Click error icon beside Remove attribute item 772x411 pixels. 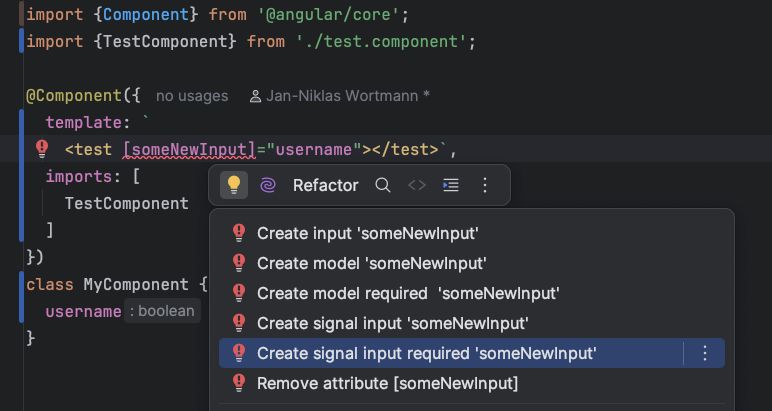[x=239, y=383]
